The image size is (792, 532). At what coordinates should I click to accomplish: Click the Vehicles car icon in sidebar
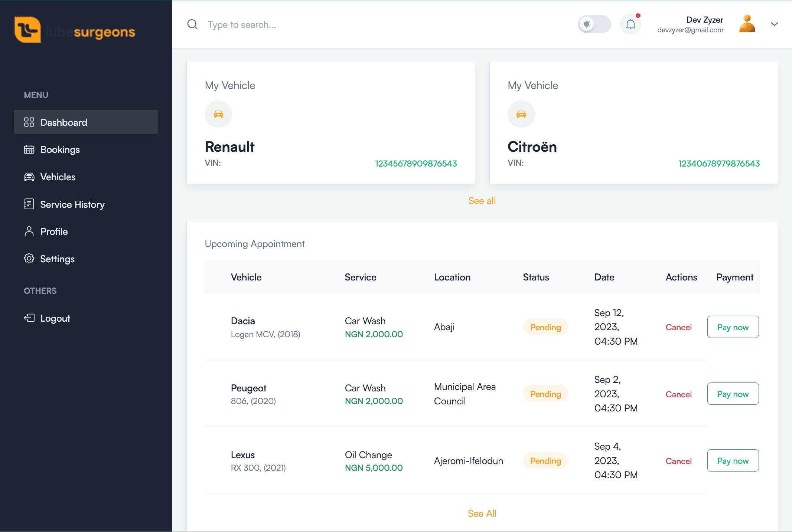29,177
